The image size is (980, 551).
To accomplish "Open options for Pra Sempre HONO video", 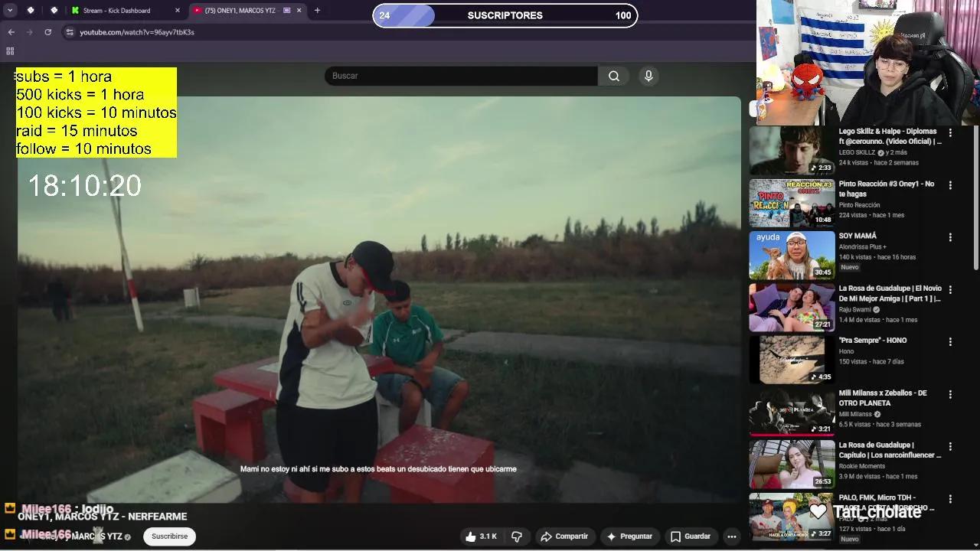I will pos(950,342).
